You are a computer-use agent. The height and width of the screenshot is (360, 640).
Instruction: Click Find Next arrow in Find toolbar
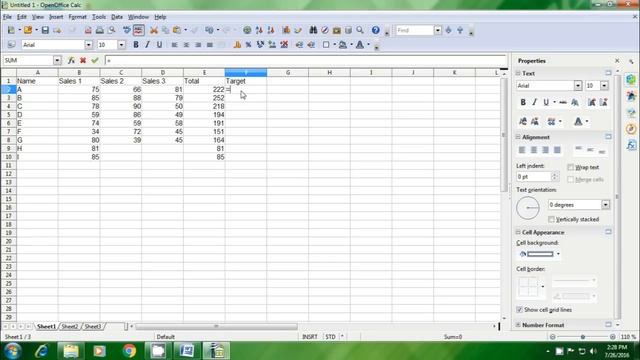[449, 30]
